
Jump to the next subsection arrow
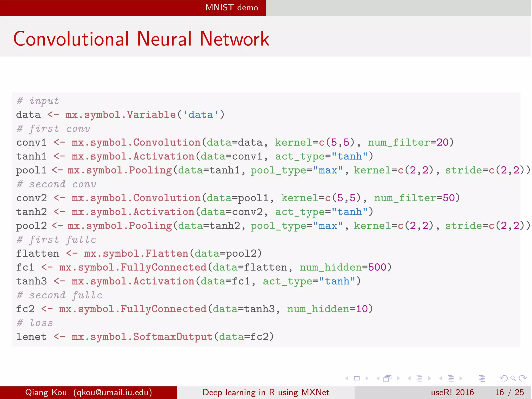pyautogui.click(x=430, y=378)
